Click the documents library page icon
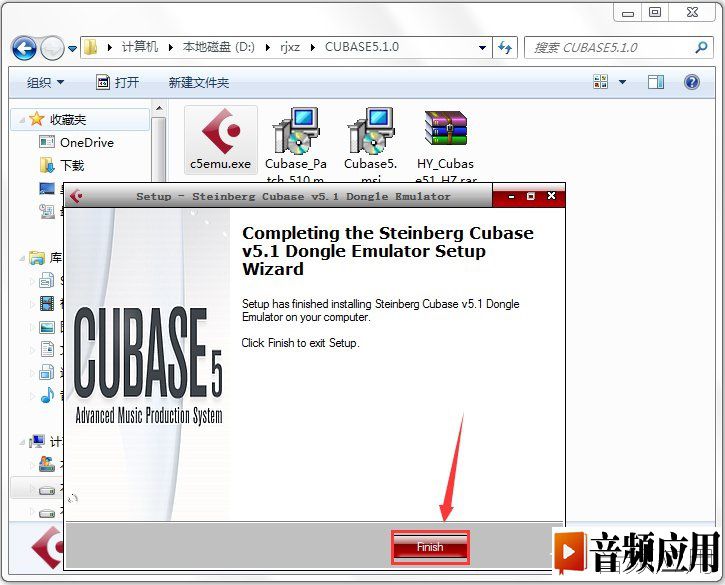Viewport: 725px width, 585px height. (x=47, y=349)
